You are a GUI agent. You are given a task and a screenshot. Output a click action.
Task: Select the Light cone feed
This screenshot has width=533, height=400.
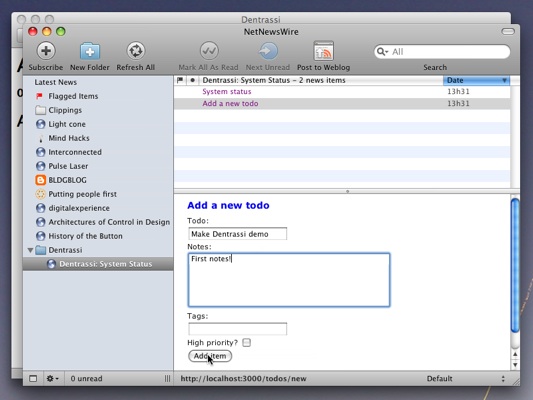click(67, 124)
